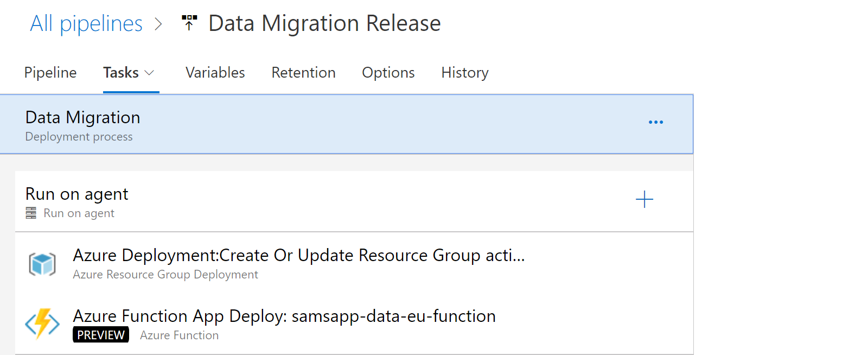Viewport: 868px width, 355px height.
Task: Select the Data Migration deployment process stage
Action: [x=82, y=125]
